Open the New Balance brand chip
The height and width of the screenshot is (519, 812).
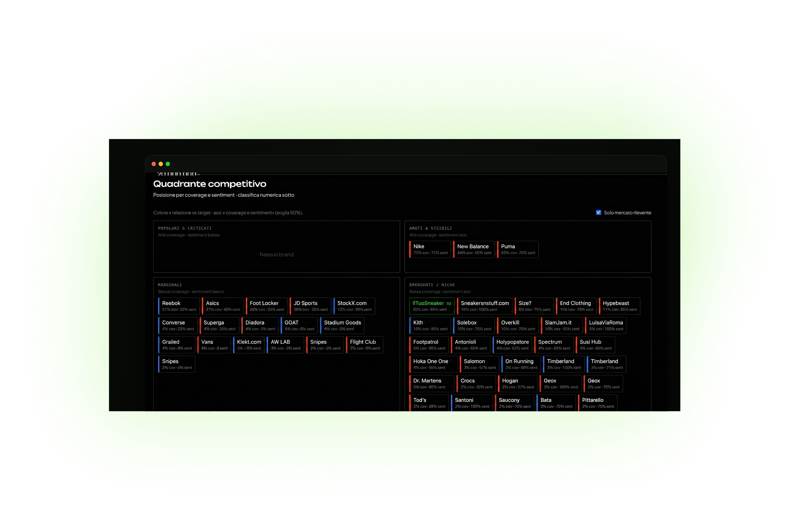[x=474, y=249]
